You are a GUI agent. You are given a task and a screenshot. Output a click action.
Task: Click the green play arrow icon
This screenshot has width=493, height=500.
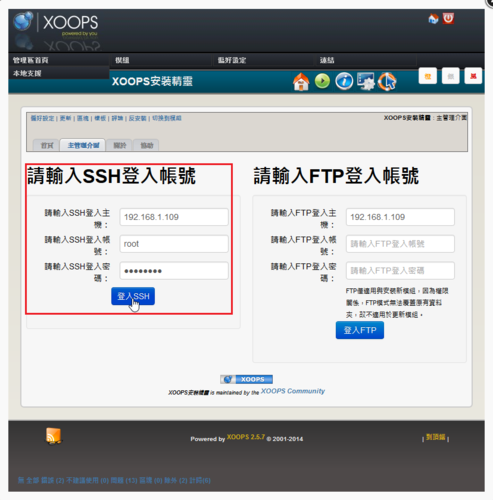(322, 81)
